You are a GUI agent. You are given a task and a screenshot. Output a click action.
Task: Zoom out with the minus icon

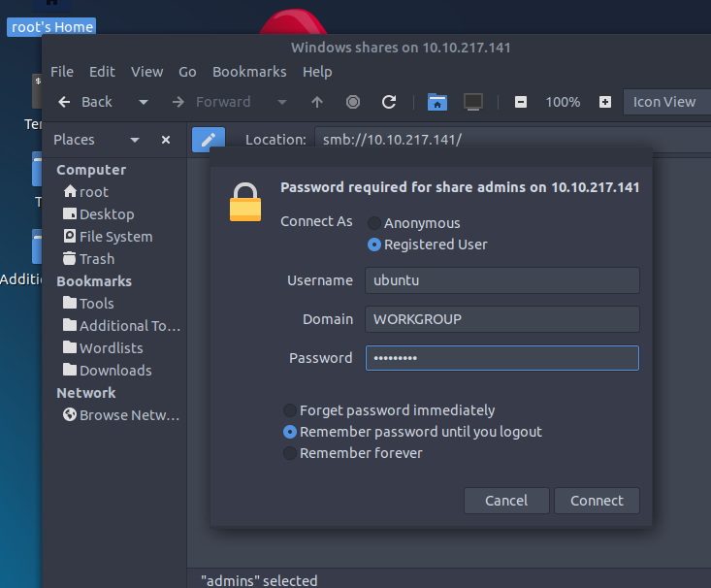[x=521, y=102]
